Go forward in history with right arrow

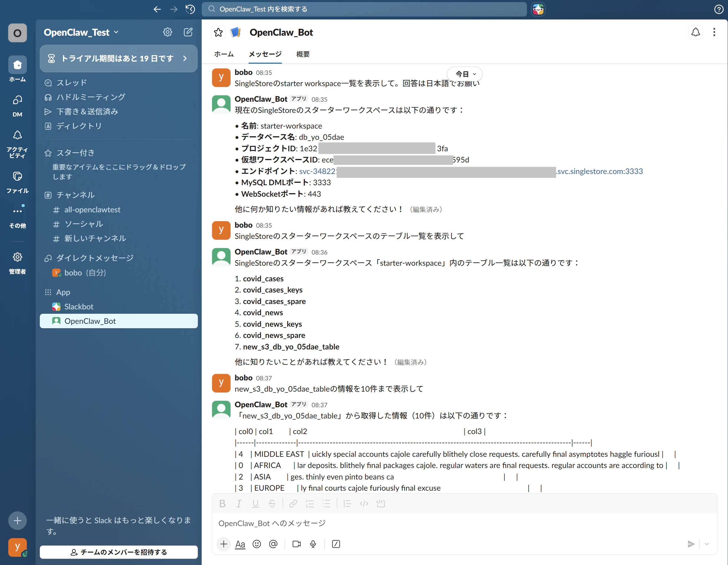(x=174, y=9)
